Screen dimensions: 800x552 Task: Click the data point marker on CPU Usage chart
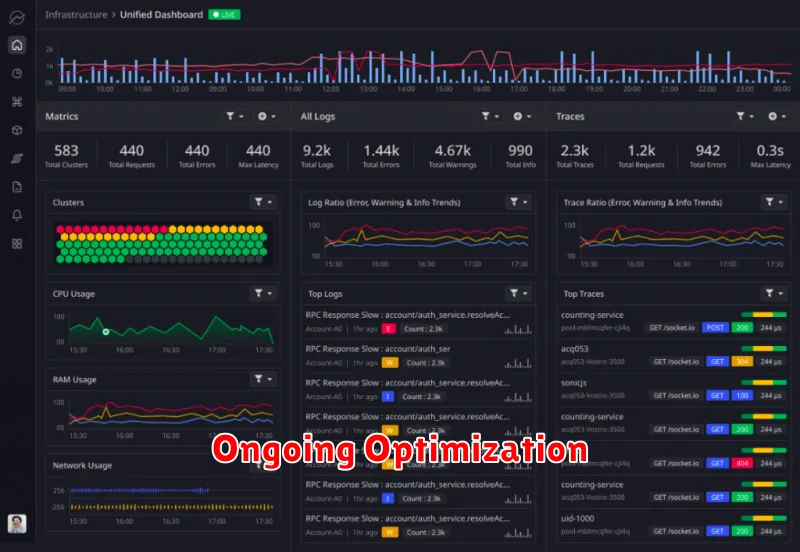(x=106, y=331)
